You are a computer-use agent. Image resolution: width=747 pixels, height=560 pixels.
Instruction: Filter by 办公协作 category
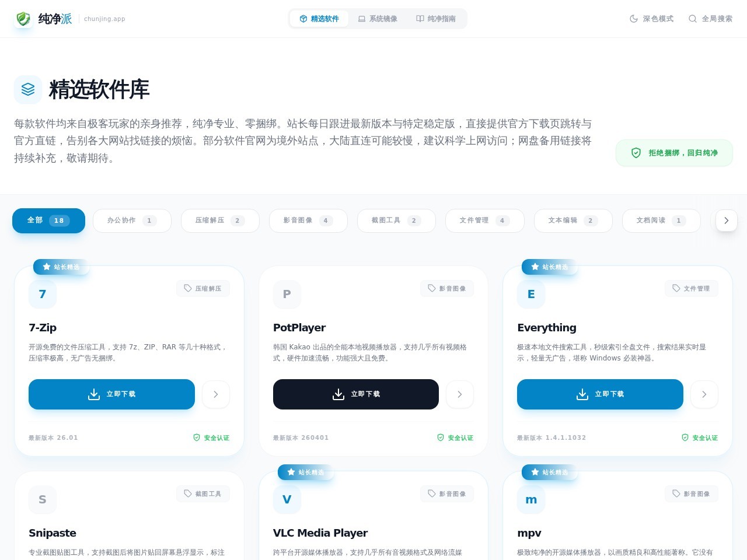(132, 220)
